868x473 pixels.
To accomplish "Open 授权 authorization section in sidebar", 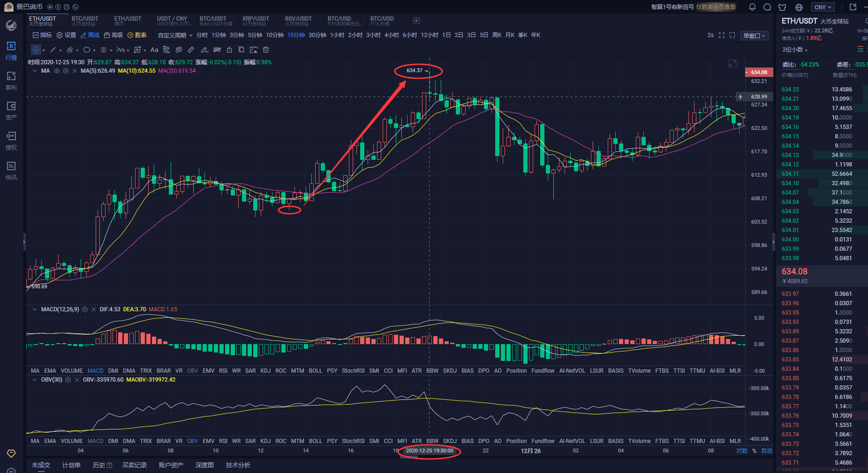I will tap(11, 141).
